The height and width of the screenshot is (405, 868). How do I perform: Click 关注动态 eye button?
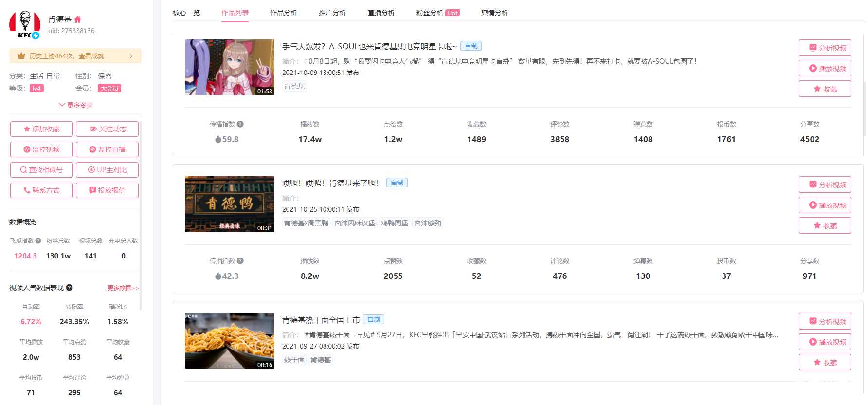(107, 129)
